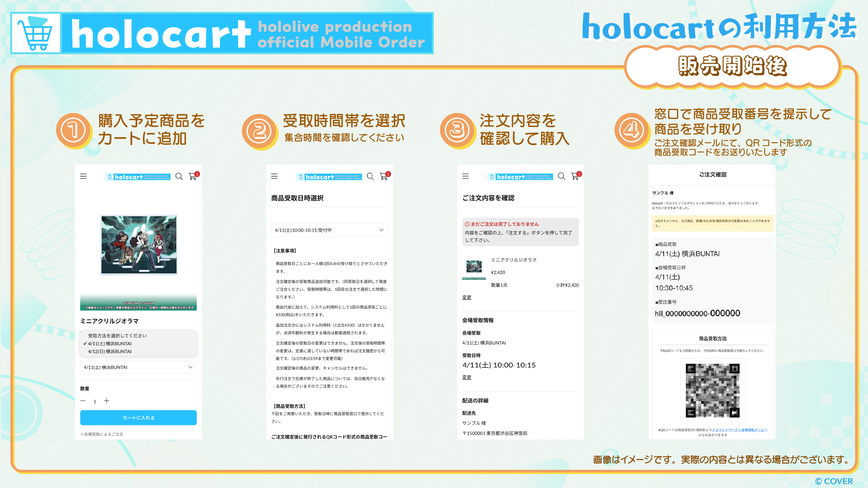Click the cart icon on the pickup screen
The width and height of the screenshot is (868, 488).
[384, 176]
